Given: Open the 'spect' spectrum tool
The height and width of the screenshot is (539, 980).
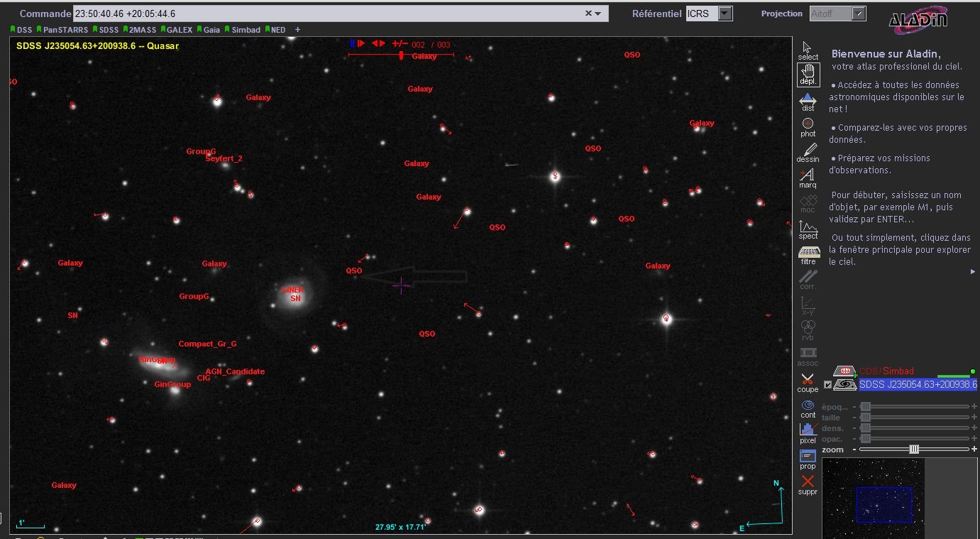Looking at the screenshot, I should (808, 229).
